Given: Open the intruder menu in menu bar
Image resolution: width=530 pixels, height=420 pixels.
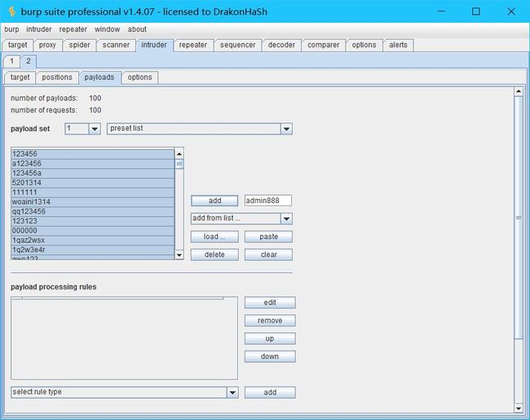Looking at the screenshot, I should point(39,29).
